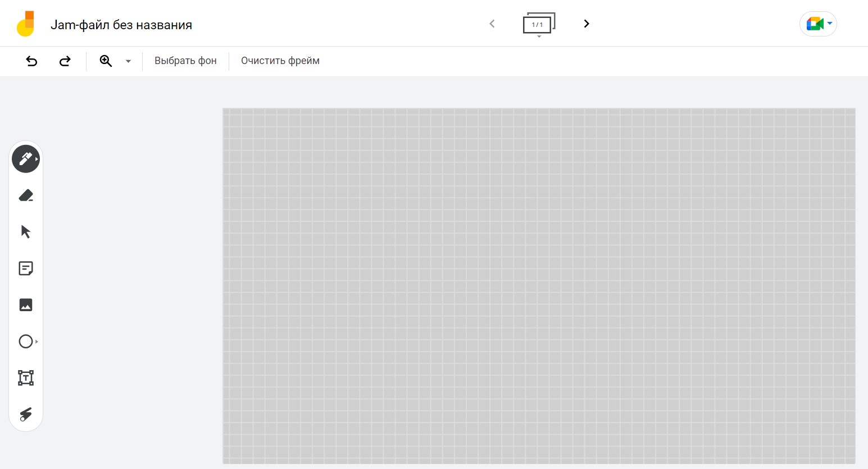The image size is (868, 469).
Task: Undo the last action
Action: click(x=32, y=61)
